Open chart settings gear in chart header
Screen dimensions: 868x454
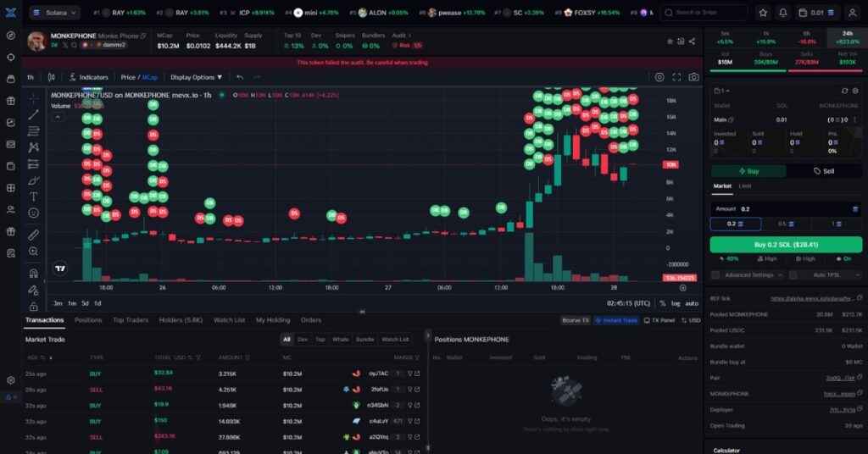click(659, 77)
